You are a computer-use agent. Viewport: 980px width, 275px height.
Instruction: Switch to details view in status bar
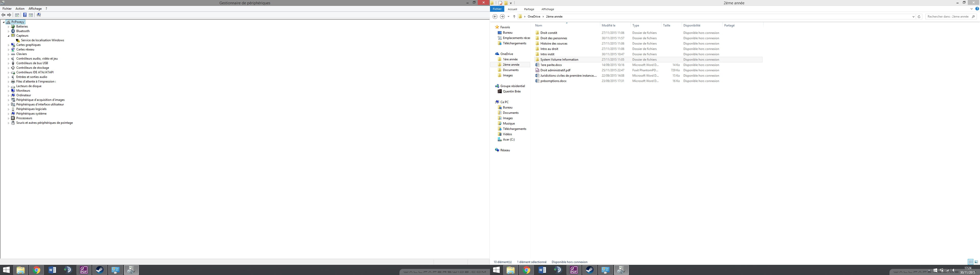pyautogui.click(x=971, y=262)
